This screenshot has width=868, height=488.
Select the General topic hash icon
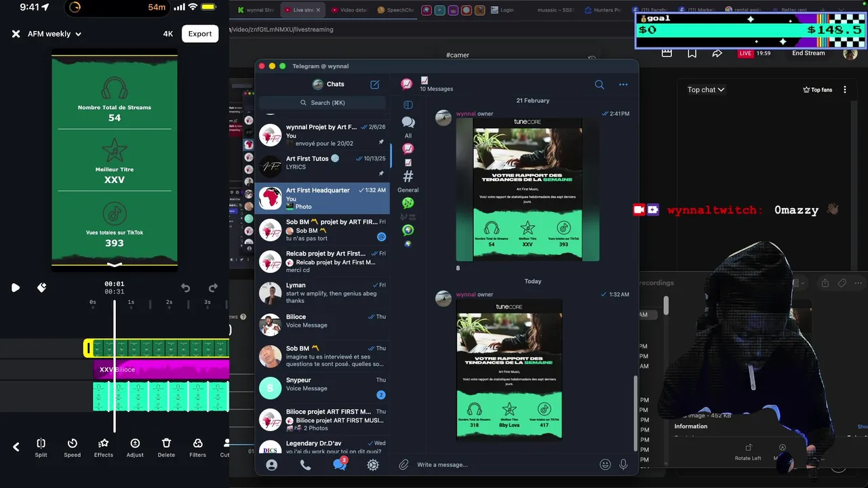(408, 180)
